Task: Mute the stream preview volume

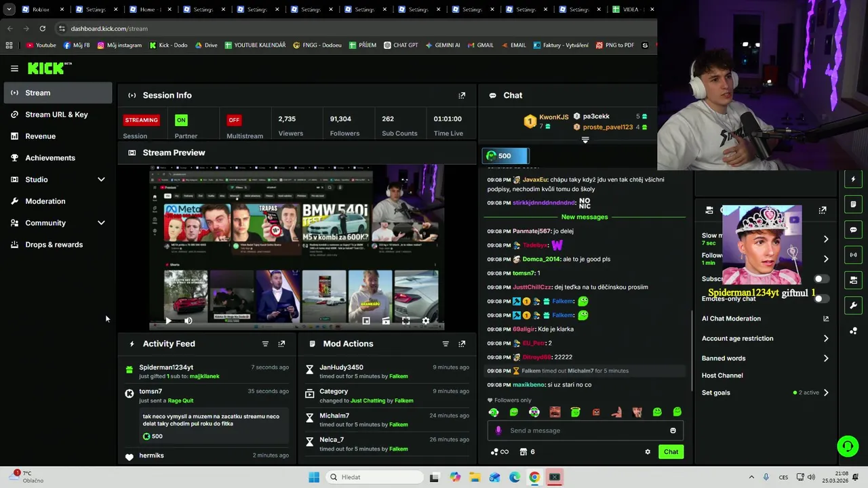Action: tap(188, 321)
